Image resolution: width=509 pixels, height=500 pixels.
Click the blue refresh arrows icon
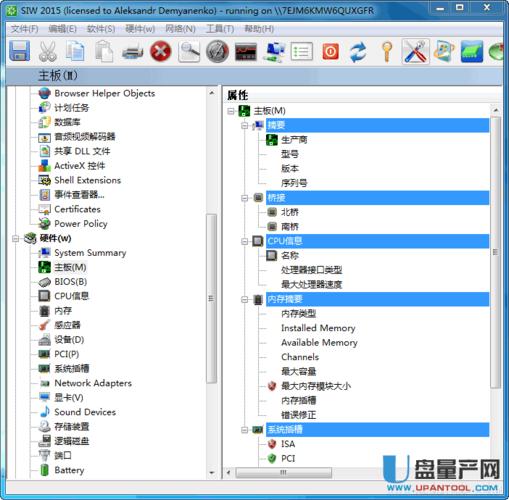tap(358, 52)
